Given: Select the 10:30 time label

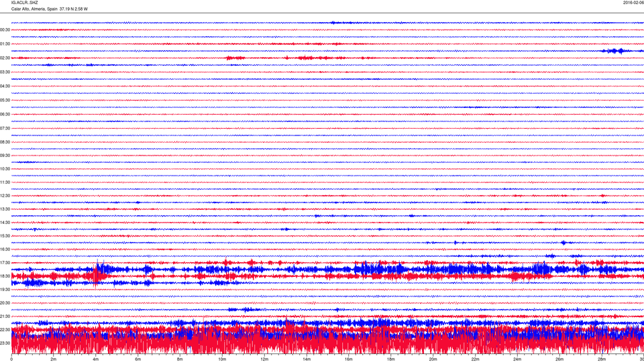Looking at the screenshot, I should point(5,169).
